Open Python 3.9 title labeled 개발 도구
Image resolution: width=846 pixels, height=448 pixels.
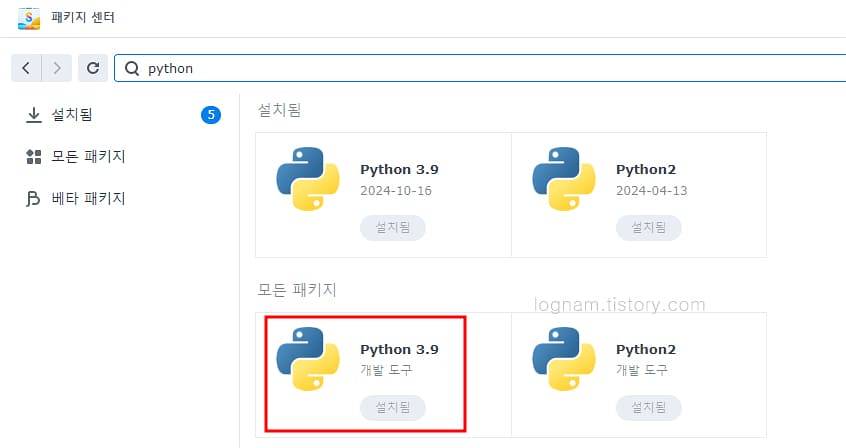coord(399,349)
